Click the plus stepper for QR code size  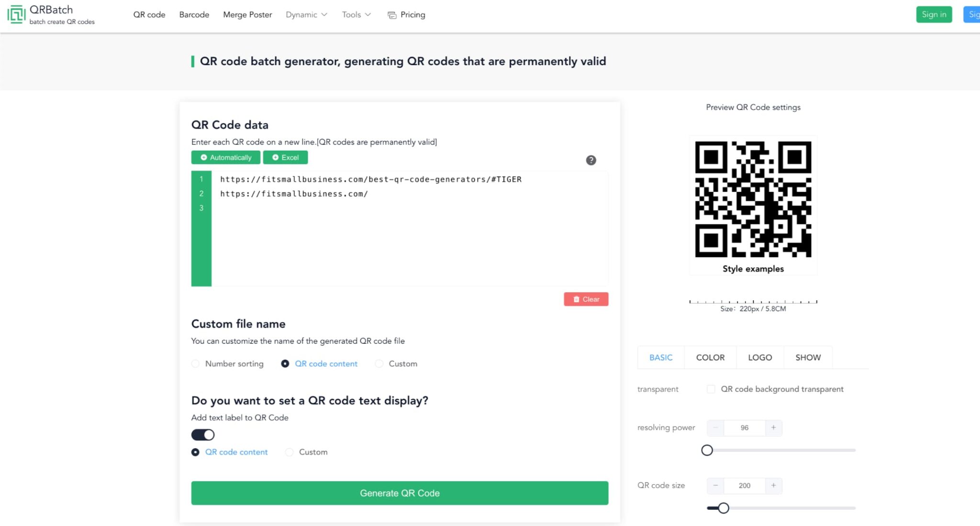773,485
